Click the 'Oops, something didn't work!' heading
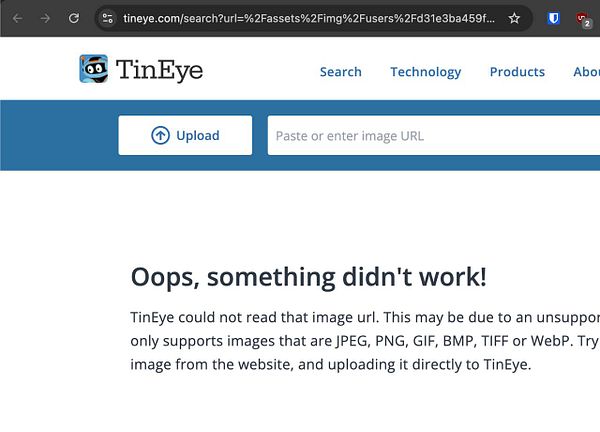Image resolution: width=600 pixels, height=432 pixels. coord(308,277)
